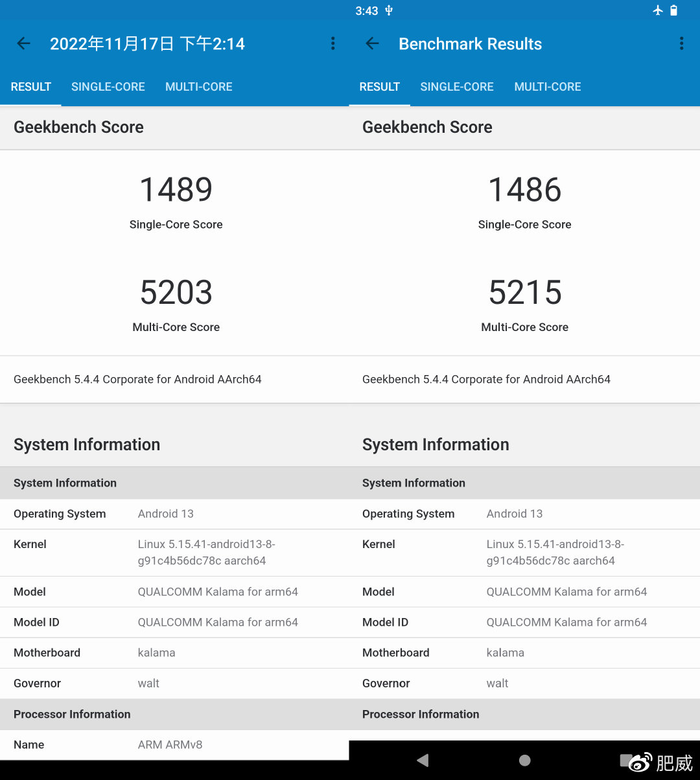Tap the right panel Motherboard kalama row
The image size is (700, 780).
click(524, 653)
